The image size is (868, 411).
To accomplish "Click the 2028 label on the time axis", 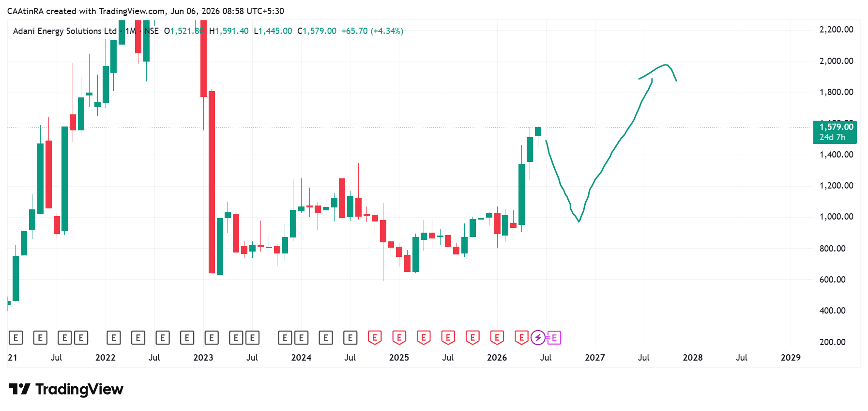I will 693,358.
